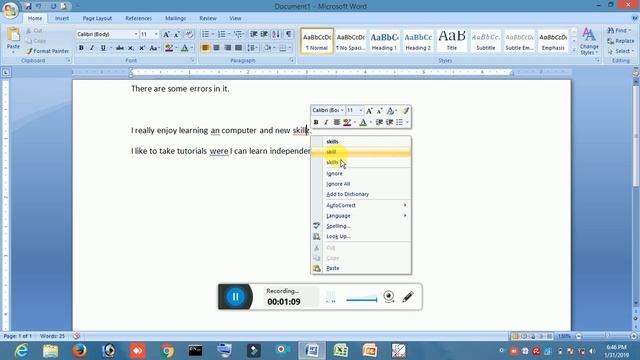640x360 pixels.
Task: Click Paste in the context menu
Action: point(361,268)
